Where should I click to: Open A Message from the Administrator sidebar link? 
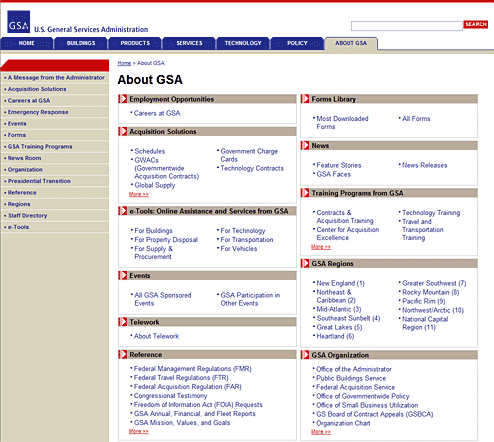coord(56,77)
